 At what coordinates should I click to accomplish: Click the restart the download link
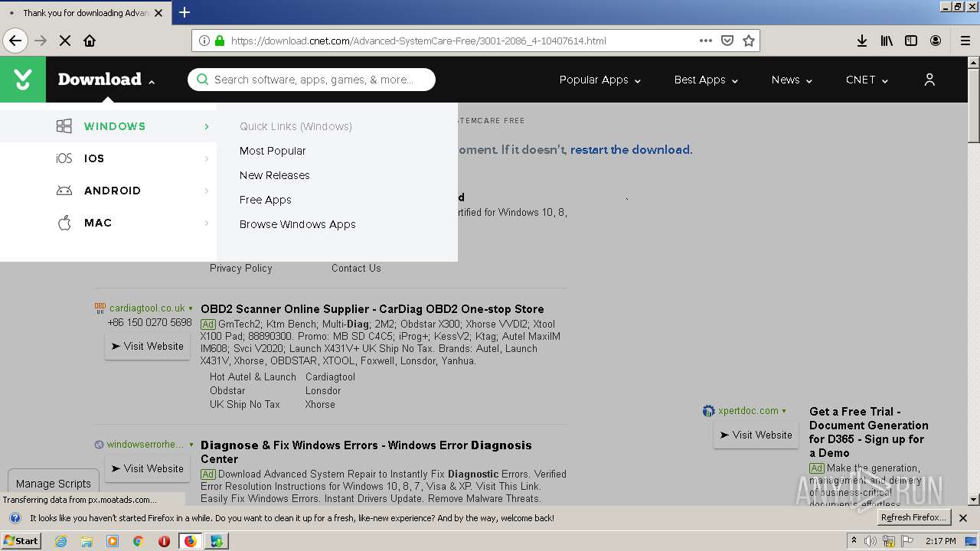coord(632,150)
